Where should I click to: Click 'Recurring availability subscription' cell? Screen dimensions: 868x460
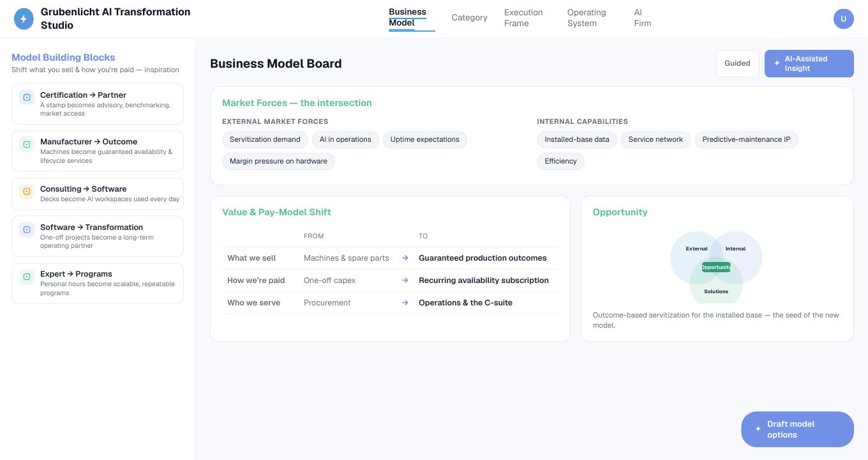click(484, 280)
